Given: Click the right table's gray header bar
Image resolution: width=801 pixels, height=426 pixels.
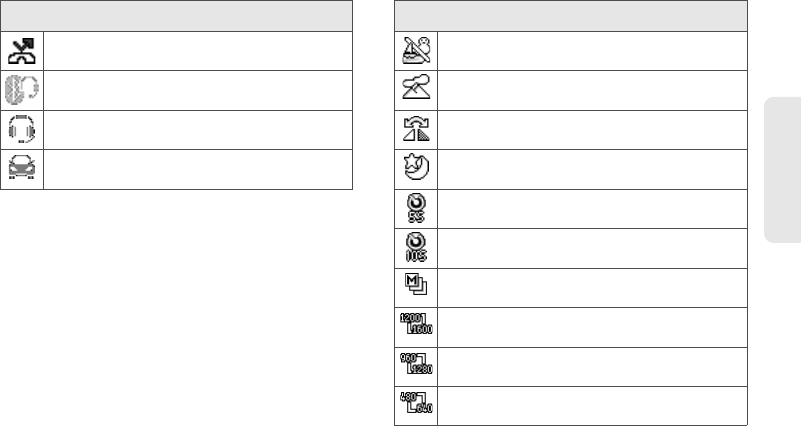Looking at the screenshot, I should pyautogui.click(x=571, y=16).
